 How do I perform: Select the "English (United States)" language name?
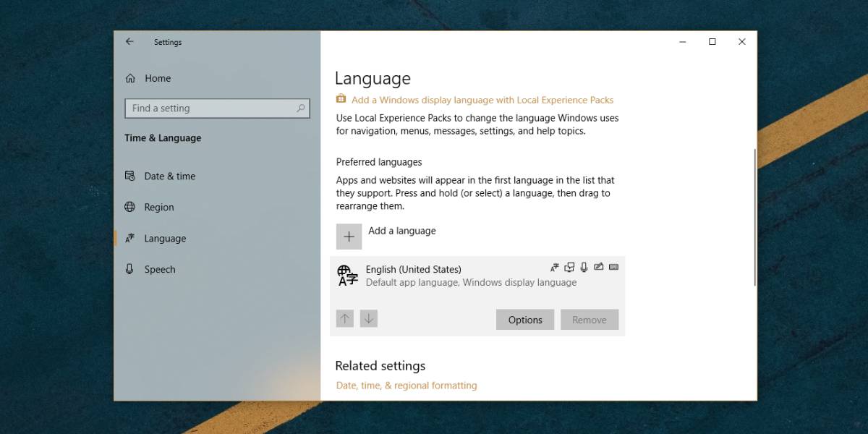413,269
